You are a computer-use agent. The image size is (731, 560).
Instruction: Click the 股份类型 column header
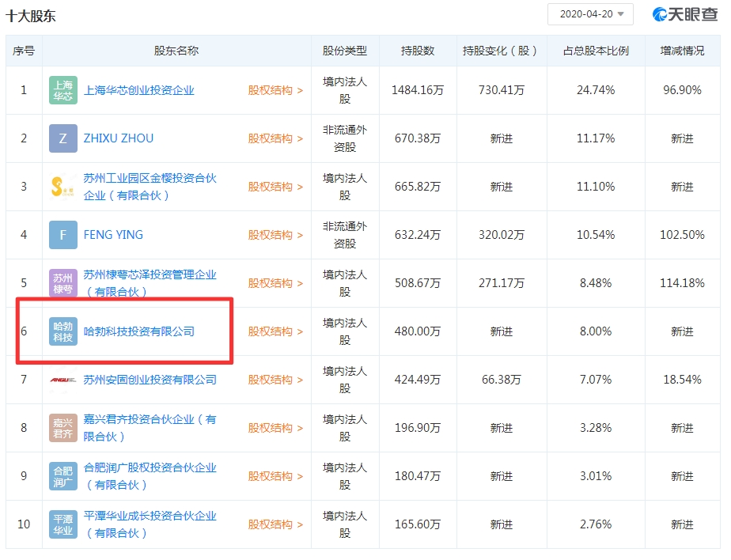click(x=345, y=51)
